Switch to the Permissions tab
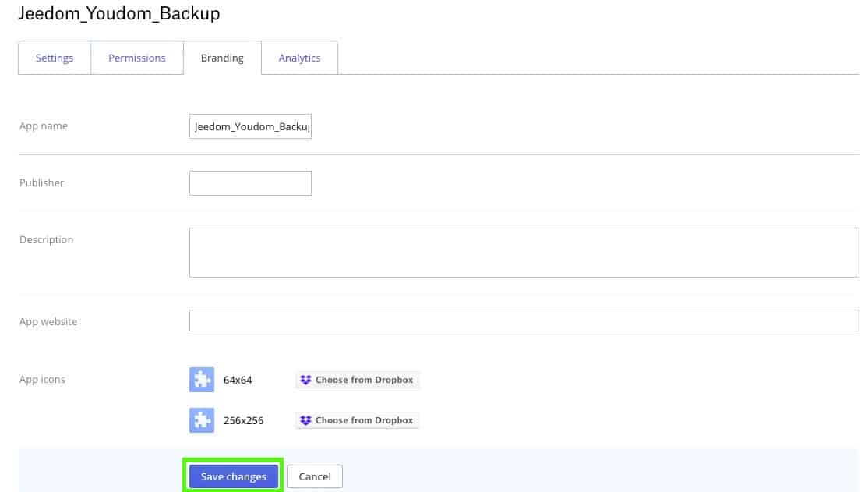Image resolution: width=868 pixels, height=492 pixels. 136,58
